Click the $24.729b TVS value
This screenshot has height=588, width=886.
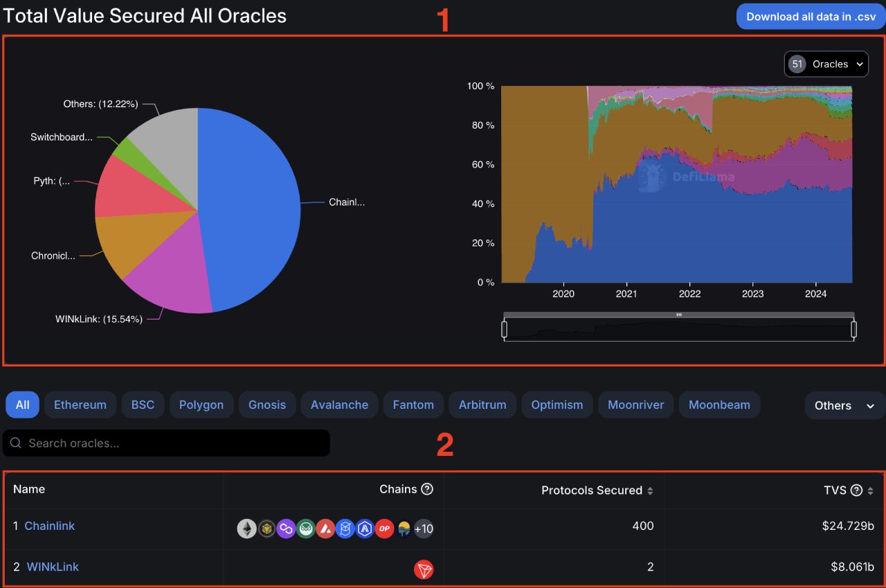[848, 526]
